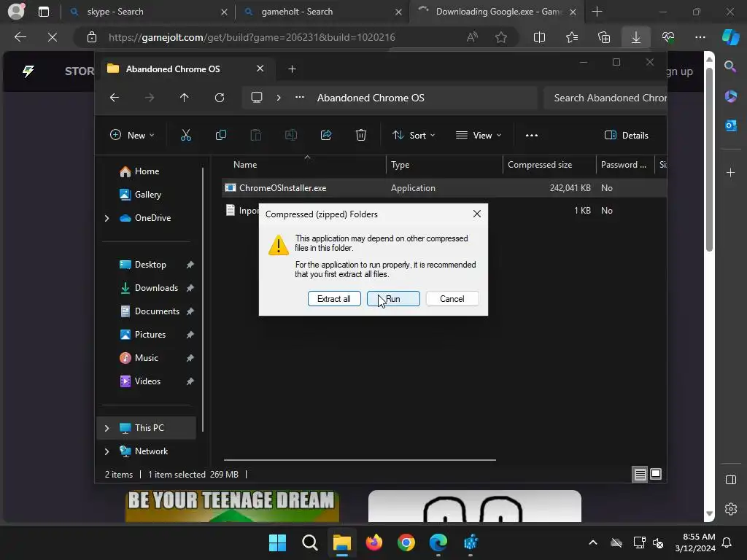Go back in File Explorer
The image size is (747, 560).
point(115,98)
